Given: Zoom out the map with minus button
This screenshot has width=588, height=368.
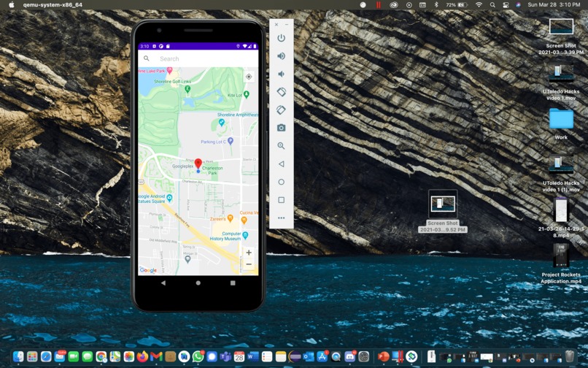Looking at the screenshot, I should [x=249, y=264].
